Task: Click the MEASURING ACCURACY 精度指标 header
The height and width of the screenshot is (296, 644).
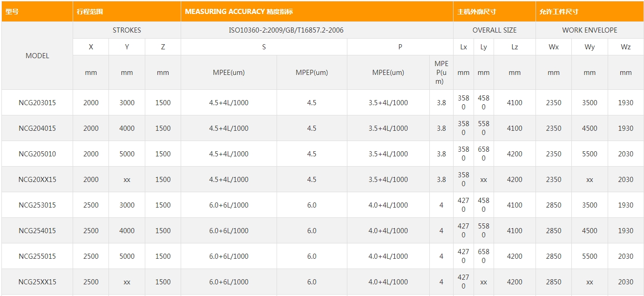Action: 239,12
